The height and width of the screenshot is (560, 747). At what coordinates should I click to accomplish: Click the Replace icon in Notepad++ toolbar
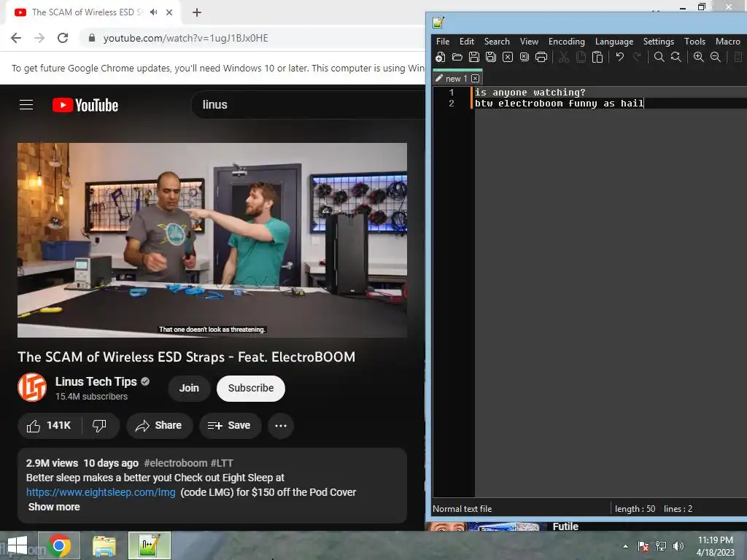(676, 57)
